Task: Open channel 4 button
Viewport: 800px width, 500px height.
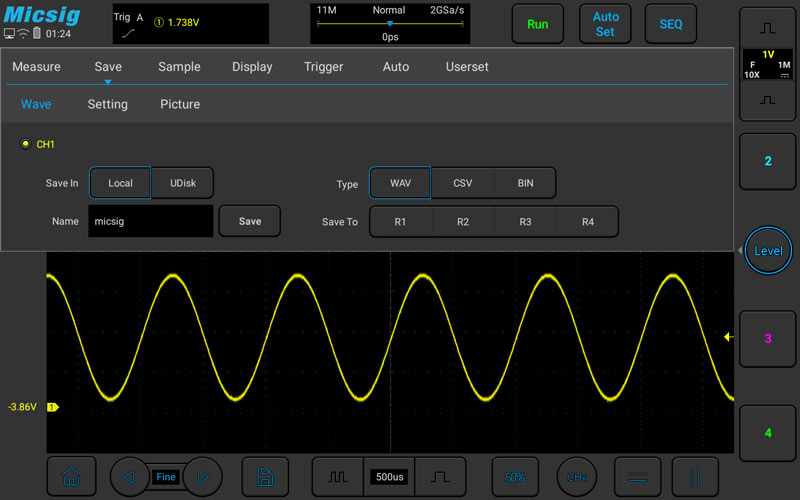Action: click(x=767, y=433)
